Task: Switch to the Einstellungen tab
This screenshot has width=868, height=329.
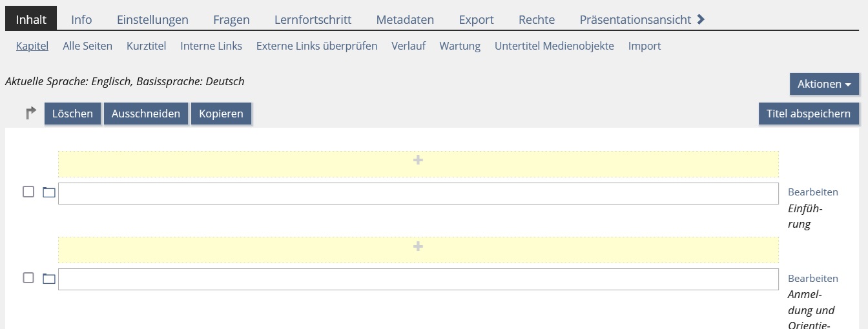Action: tap(152, 19)
